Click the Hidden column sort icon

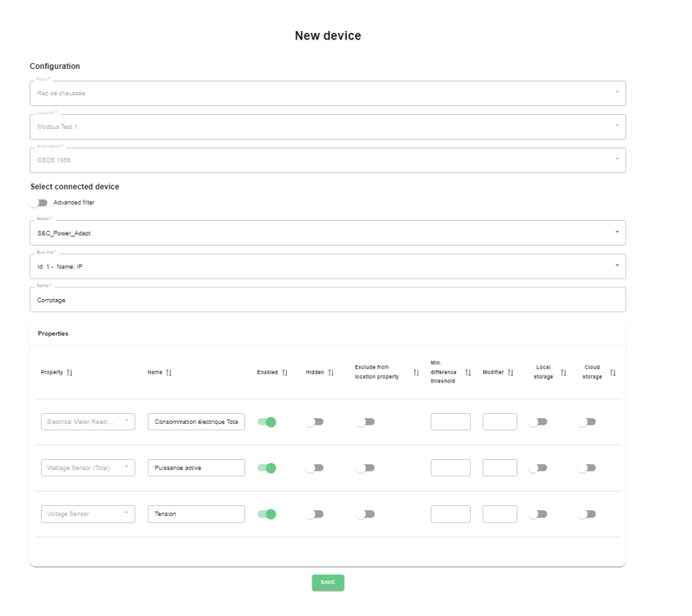(331, 373)
